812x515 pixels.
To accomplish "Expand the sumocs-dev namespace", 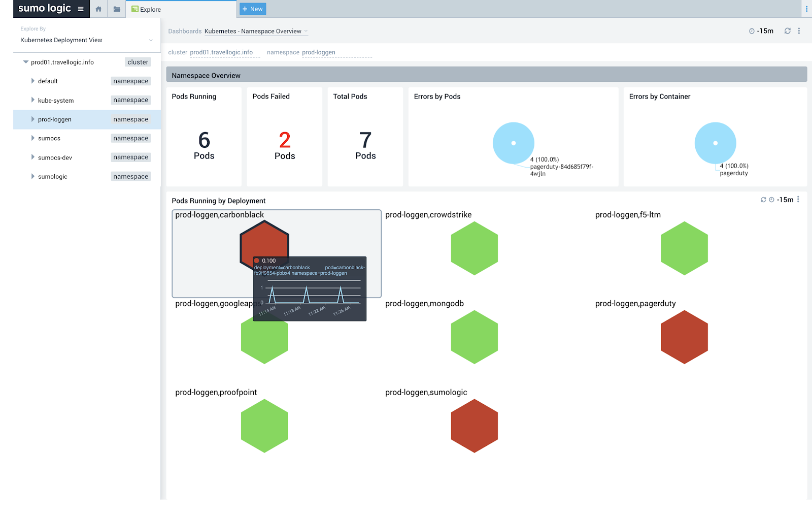I will tap(33, 157).
